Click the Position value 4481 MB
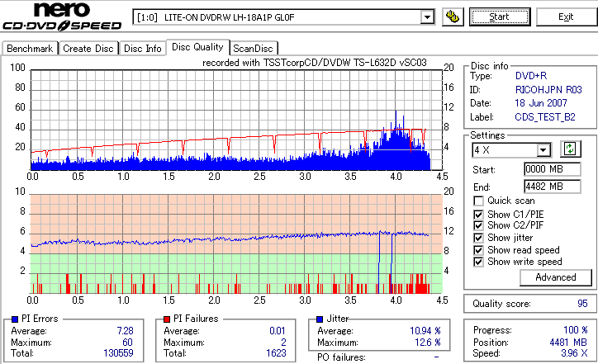 click(568, 343)
